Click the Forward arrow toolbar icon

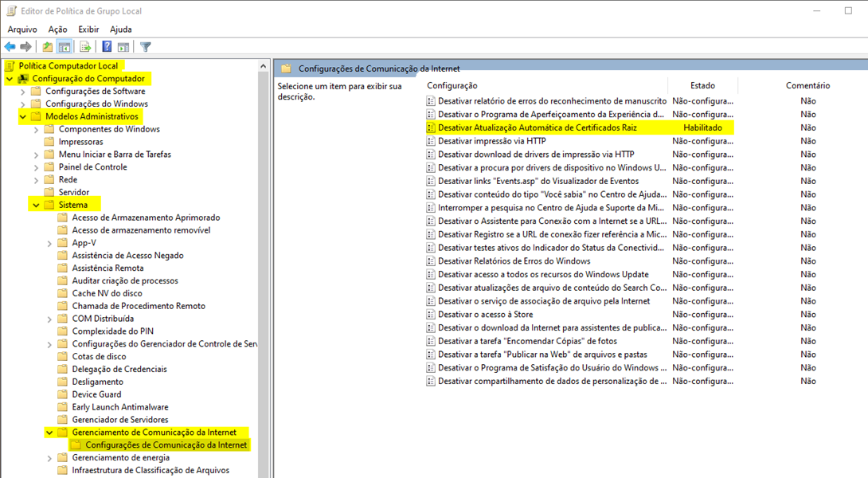click(x=26, y=47)
